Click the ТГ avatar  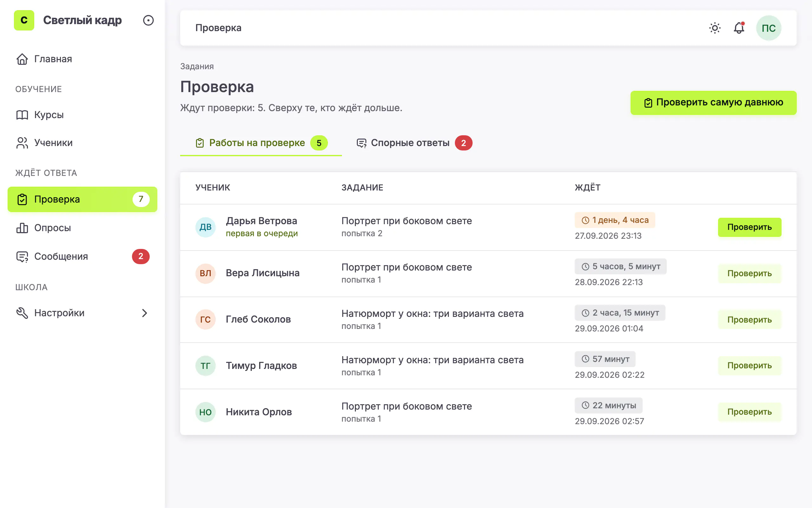[x=205, y=366]
